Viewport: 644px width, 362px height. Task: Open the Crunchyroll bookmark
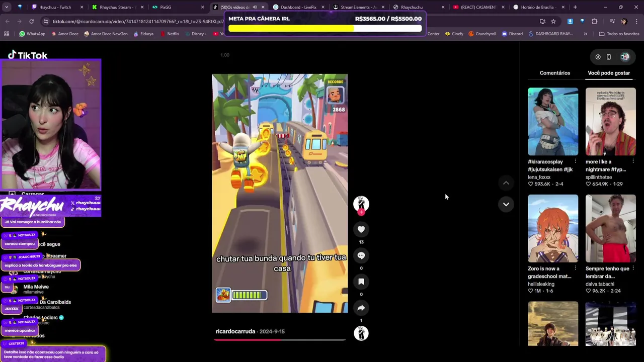482,34
